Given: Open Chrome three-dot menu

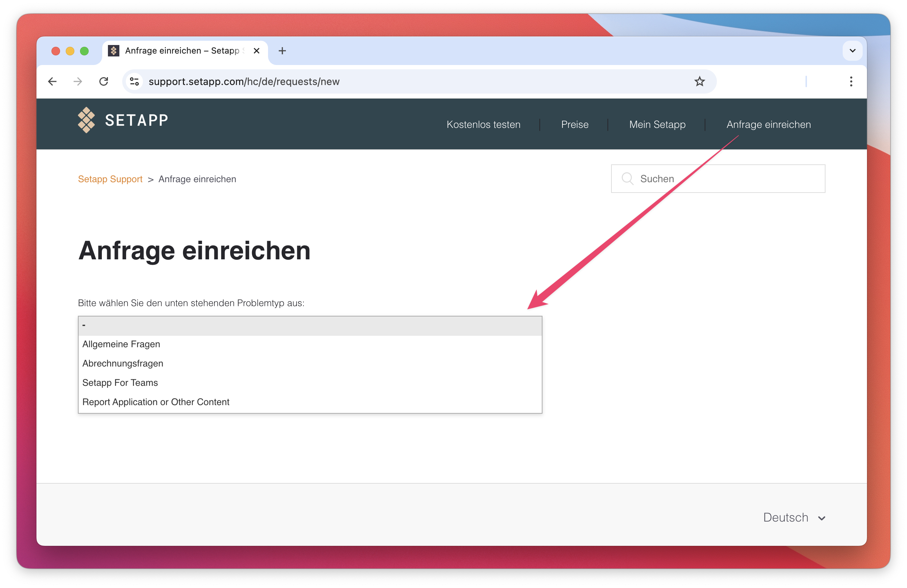Looking at the screenshot, I should coord(851,81).
